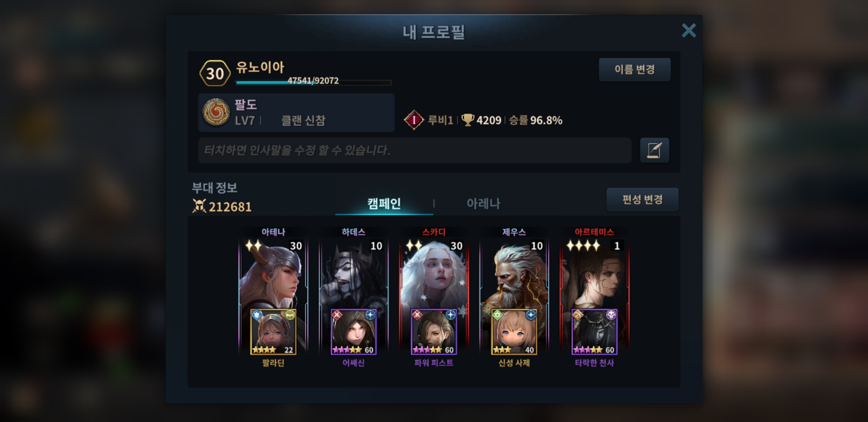Switch to the 아레나 tab

click(x=483, y=203)
